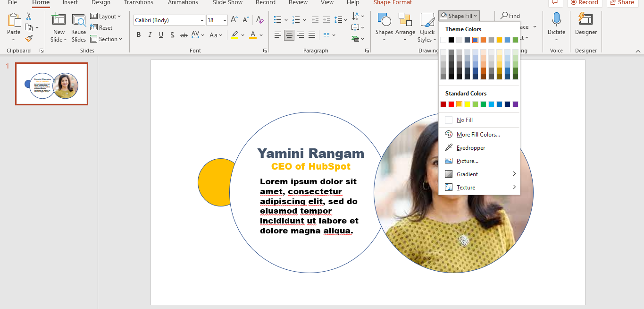Open the Dictate voice tool

556,27
